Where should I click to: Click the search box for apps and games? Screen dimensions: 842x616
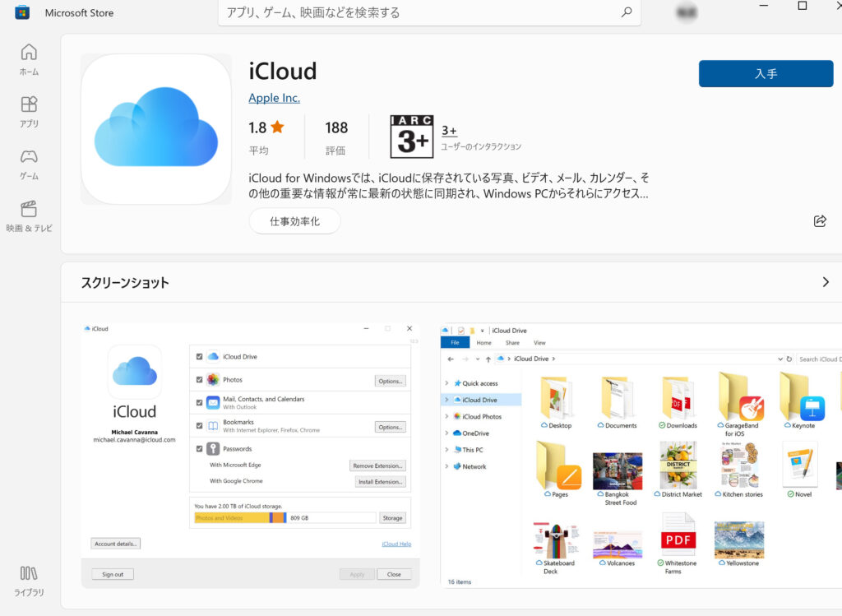(429, 12)
